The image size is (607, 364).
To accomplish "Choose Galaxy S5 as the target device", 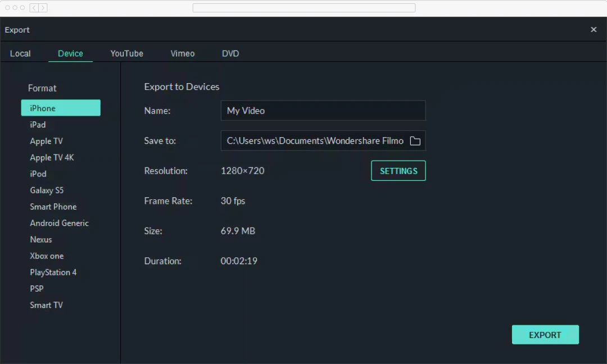I will coord(47,190).
